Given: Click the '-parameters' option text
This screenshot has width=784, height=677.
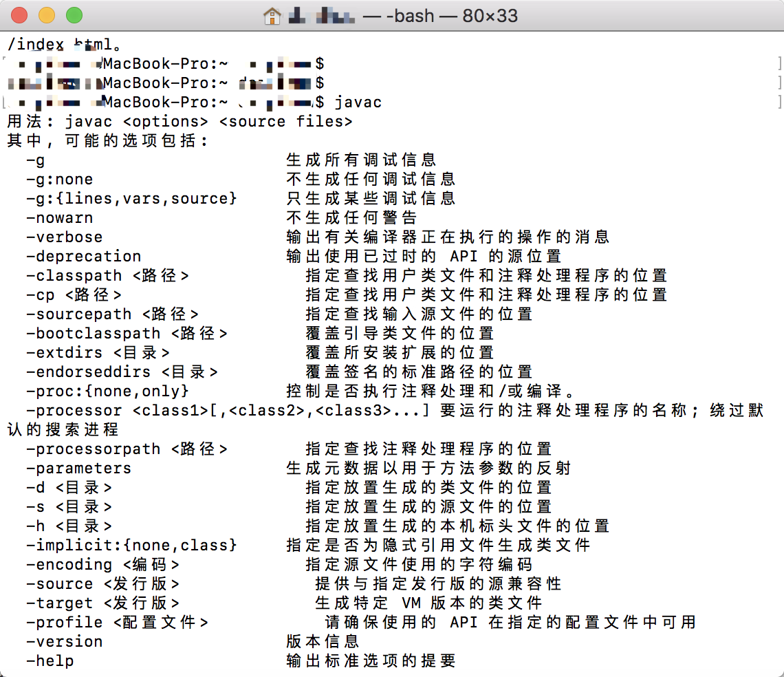Looking at the screenshot, I should [79, 469].
